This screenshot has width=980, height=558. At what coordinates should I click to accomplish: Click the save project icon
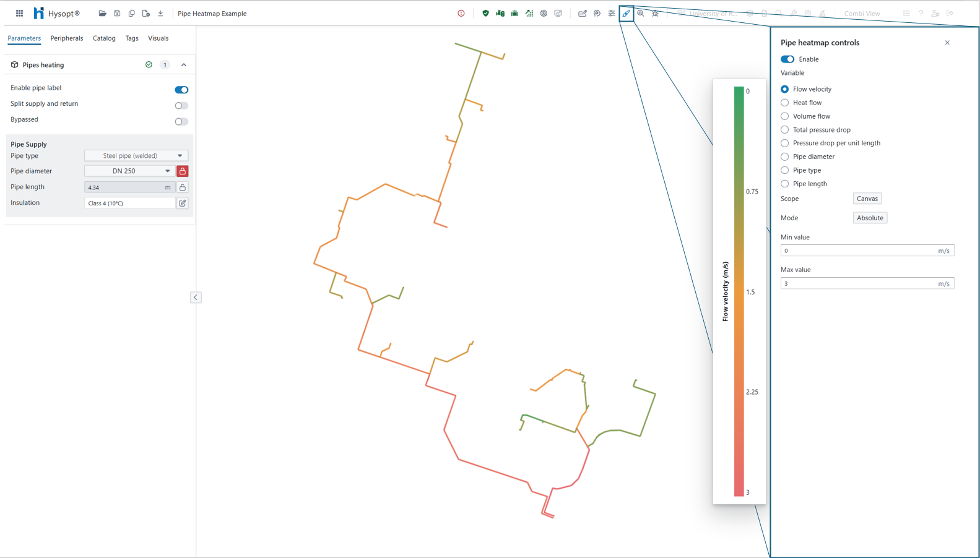(117, 13)
